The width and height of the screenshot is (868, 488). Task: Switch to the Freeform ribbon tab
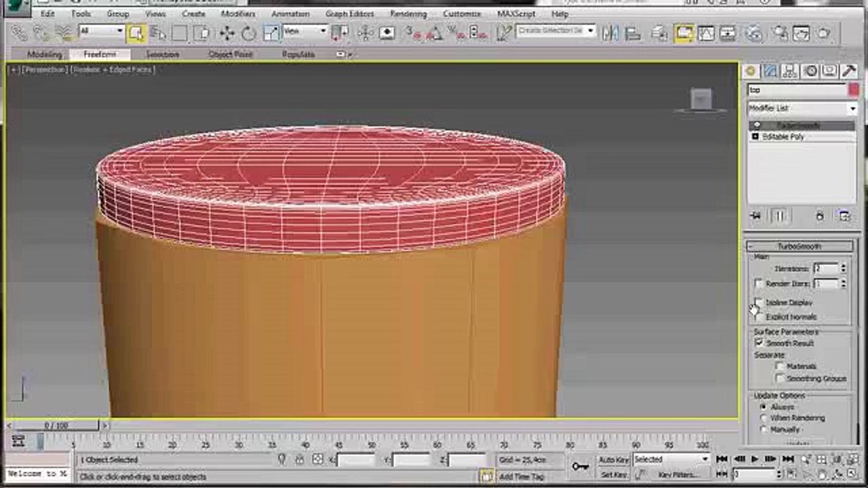(100, 54)
